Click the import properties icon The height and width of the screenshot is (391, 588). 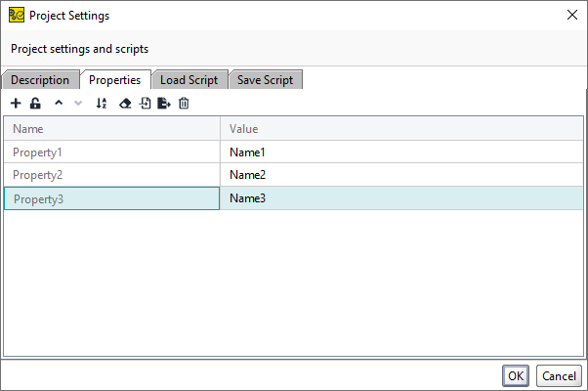click(145, 104)
